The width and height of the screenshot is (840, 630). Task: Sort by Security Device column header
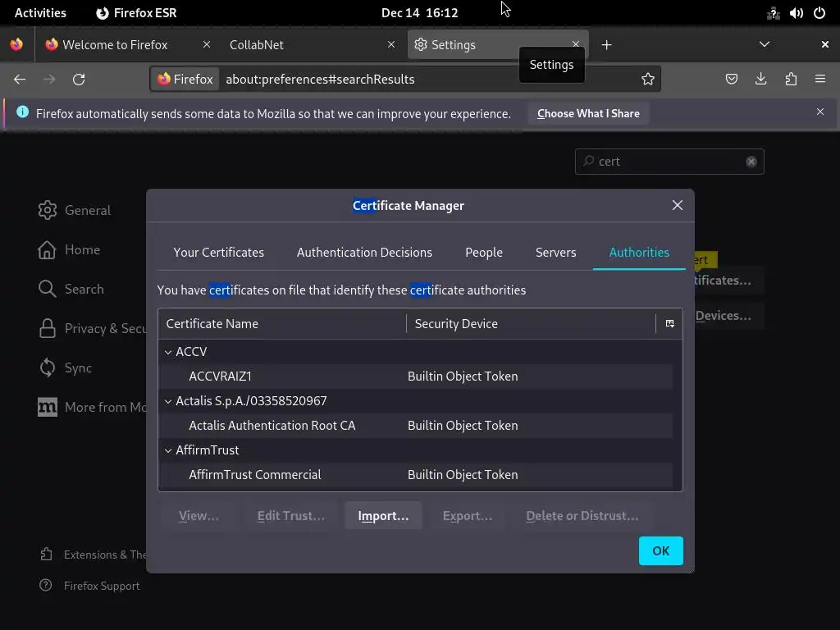(532, 323)
